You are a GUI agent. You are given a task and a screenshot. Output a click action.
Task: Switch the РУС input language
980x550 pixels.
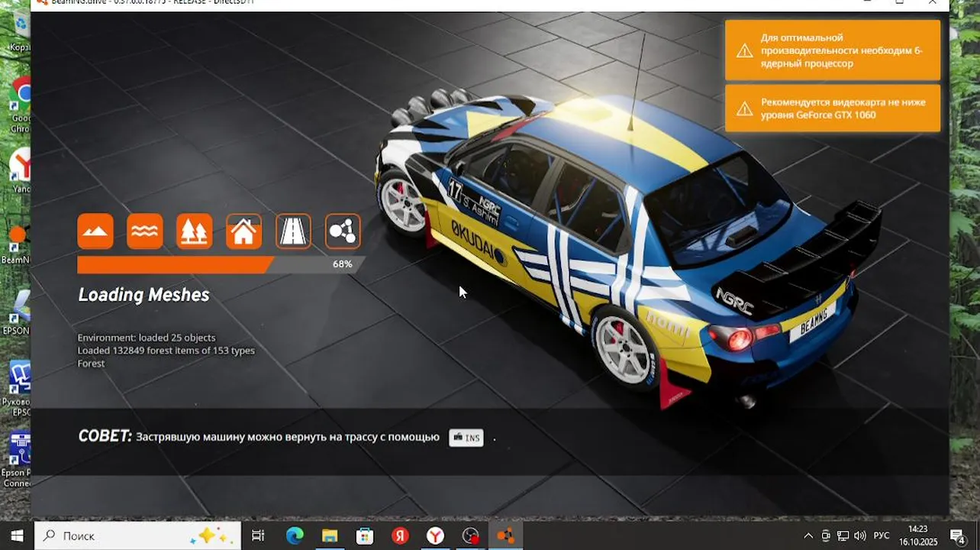click(x=882, y=535)
